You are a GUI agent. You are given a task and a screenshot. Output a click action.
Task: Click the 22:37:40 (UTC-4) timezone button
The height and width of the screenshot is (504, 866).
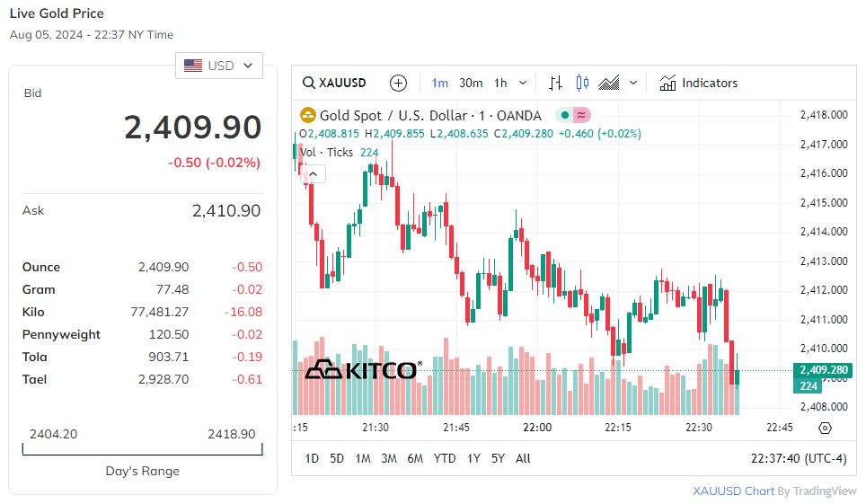(798, 458)
